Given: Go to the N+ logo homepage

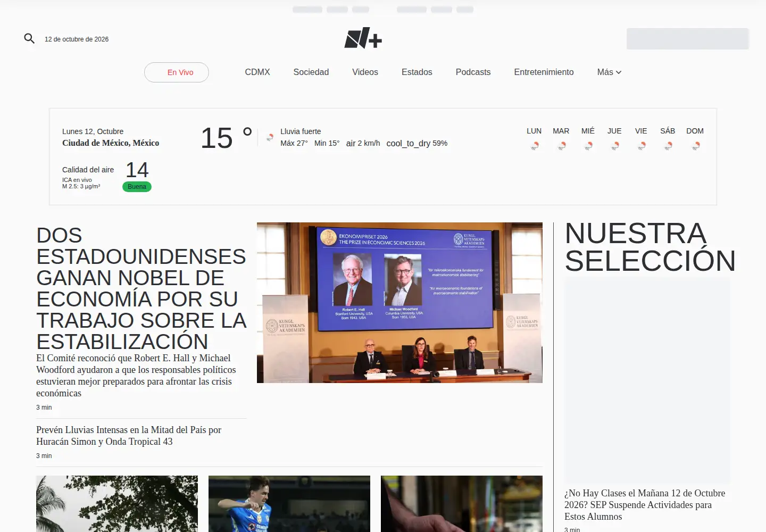Looking at the screenshot, I should coord(363,38).
